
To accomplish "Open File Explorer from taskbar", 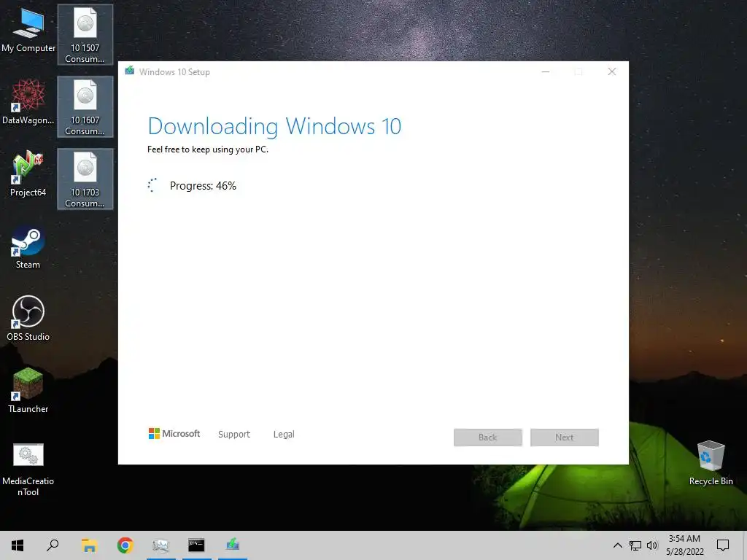I will [x=89, y=545].
